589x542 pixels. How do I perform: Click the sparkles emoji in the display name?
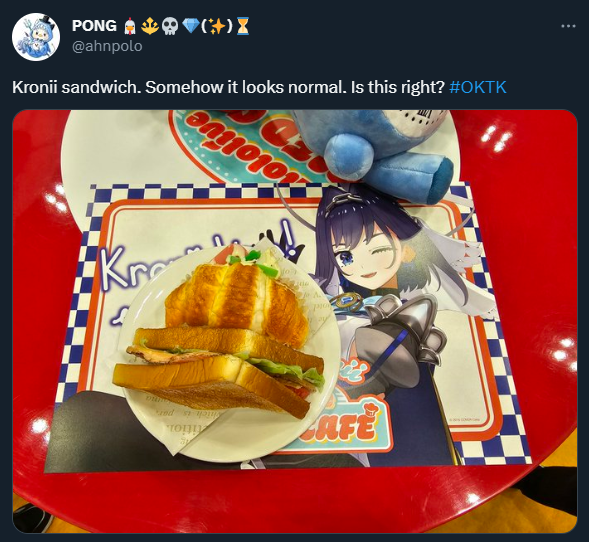tap(217, 26)
